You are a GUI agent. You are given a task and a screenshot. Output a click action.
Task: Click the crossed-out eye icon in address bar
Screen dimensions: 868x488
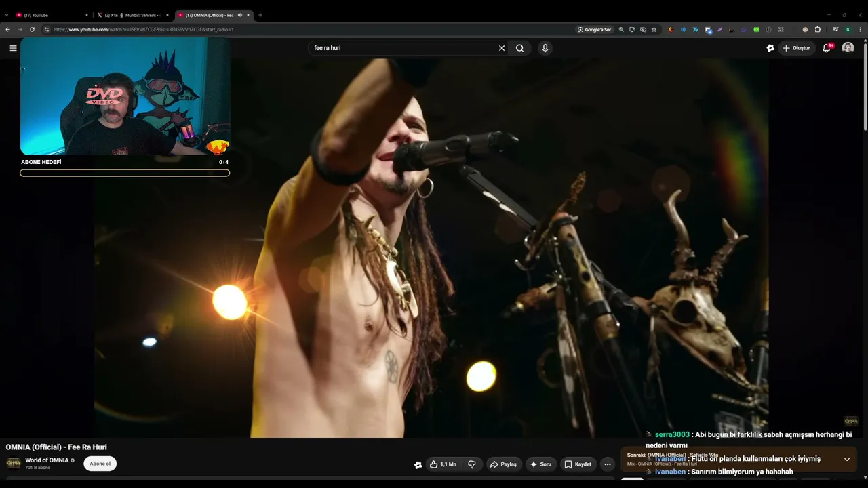click(643, 29)
